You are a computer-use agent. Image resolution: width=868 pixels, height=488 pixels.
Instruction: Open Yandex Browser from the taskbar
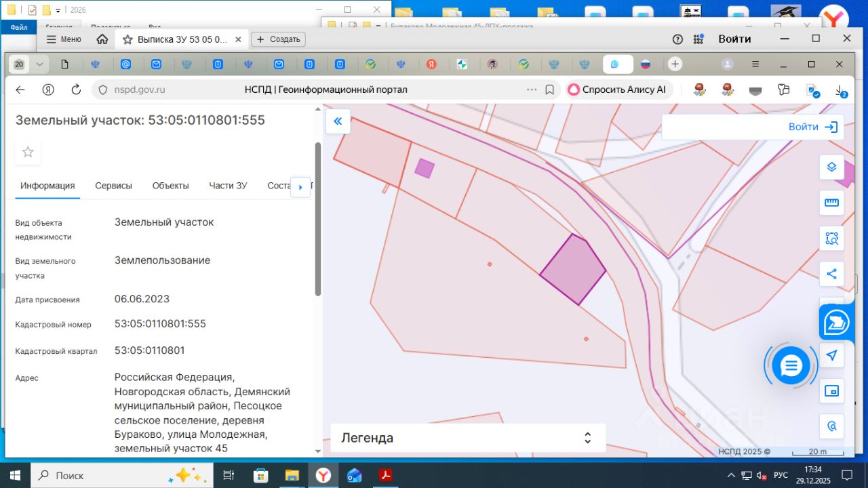(x=323, y=475)
